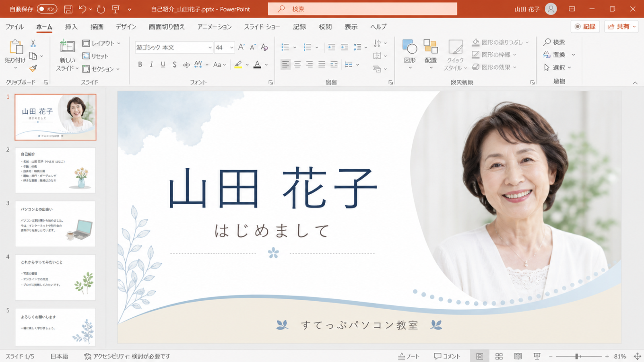
Task: Adjust the zoom slider handle
Action: [577, 356]
